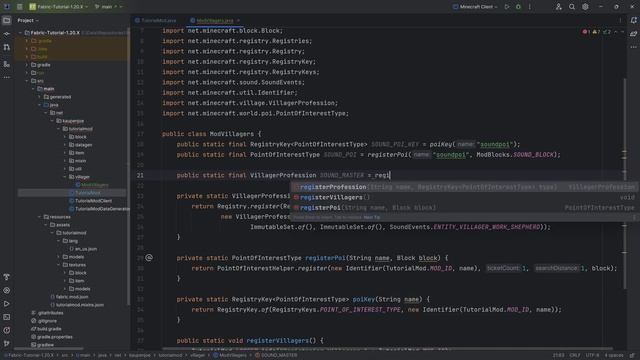Open the Project tool window icon

click(7, 20)
